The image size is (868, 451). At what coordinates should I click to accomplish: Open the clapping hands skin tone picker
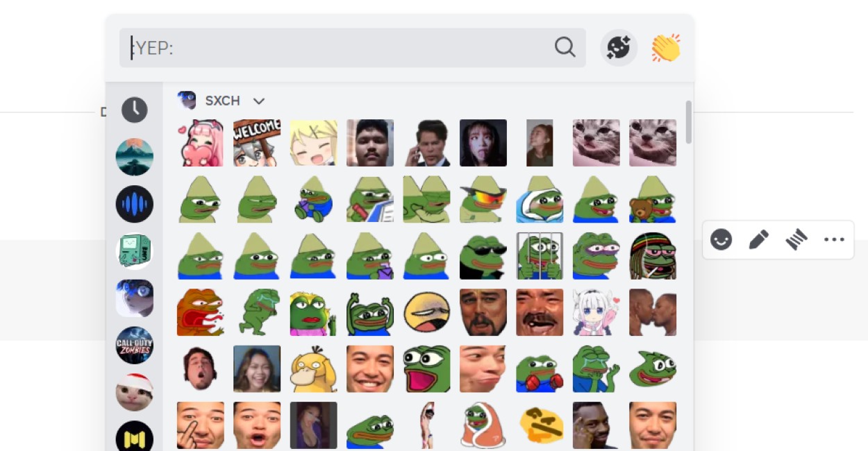pos(665,48)
